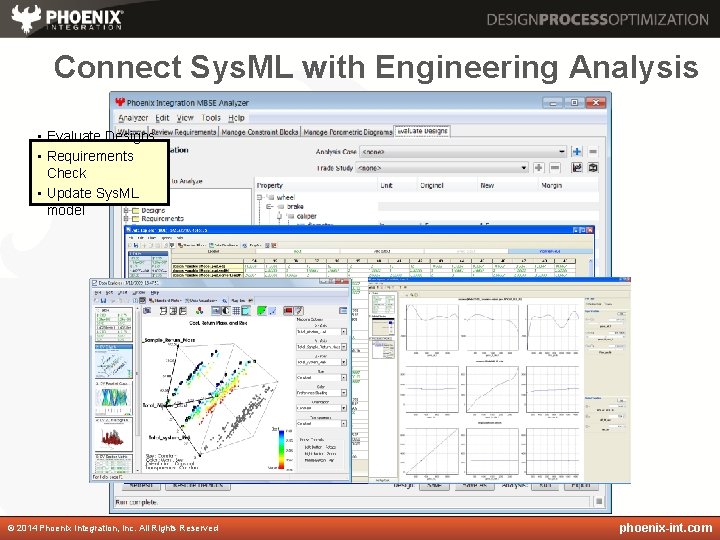Viewport: 720px width, 540px height.
Task: Click the Run button next to Analysis
Action: pyautogui.click(x=545, y=485)
